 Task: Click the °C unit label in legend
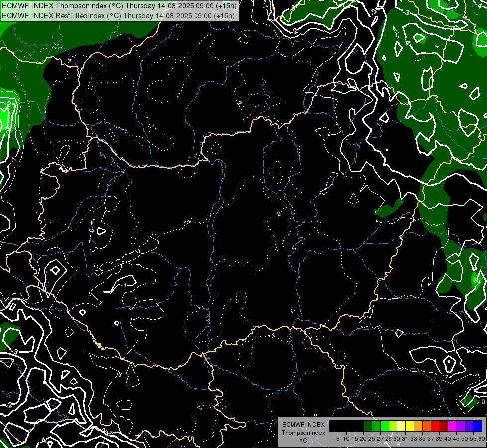[304, 441]
